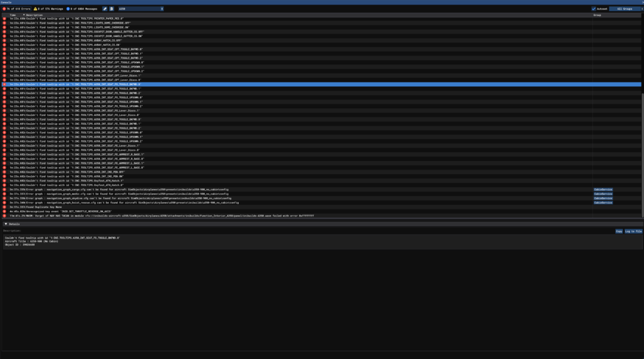Toggle the red Errors filter
The width and height of the screenshot is (644, 359).
point(17,9)
